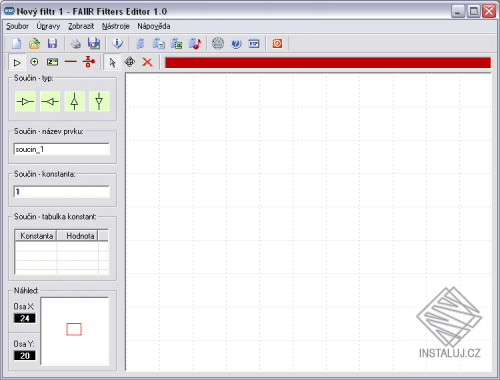
Task: Open help with the question mark icon
Action: point(236,44)
